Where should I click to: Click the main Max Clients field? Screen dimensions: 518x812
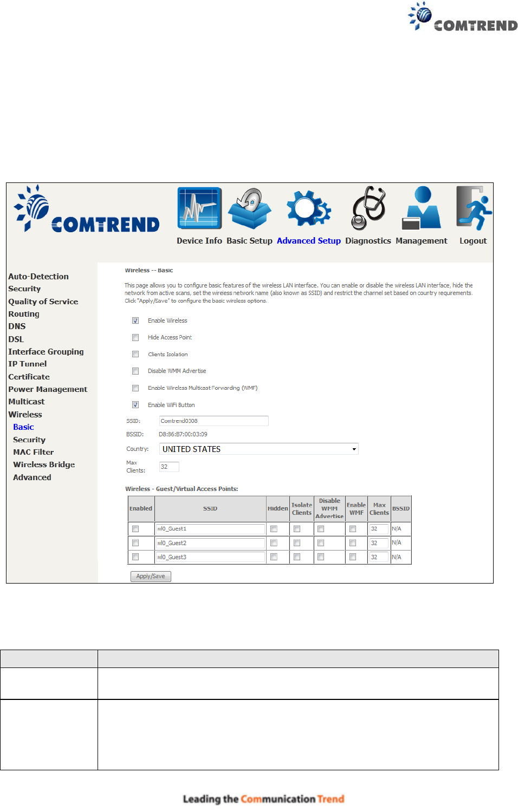pyautogui.click(x=169, y=467)
